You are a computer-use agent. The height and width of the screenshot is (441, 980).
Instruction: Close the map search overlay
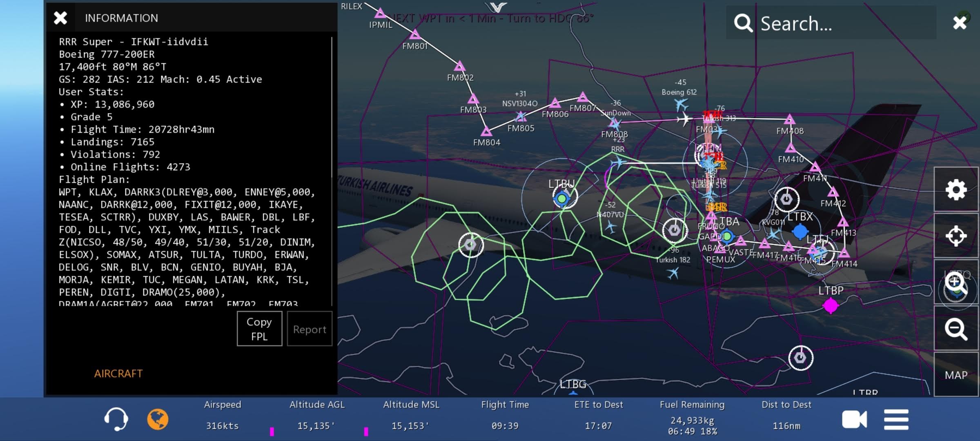[x=960, y=22]
